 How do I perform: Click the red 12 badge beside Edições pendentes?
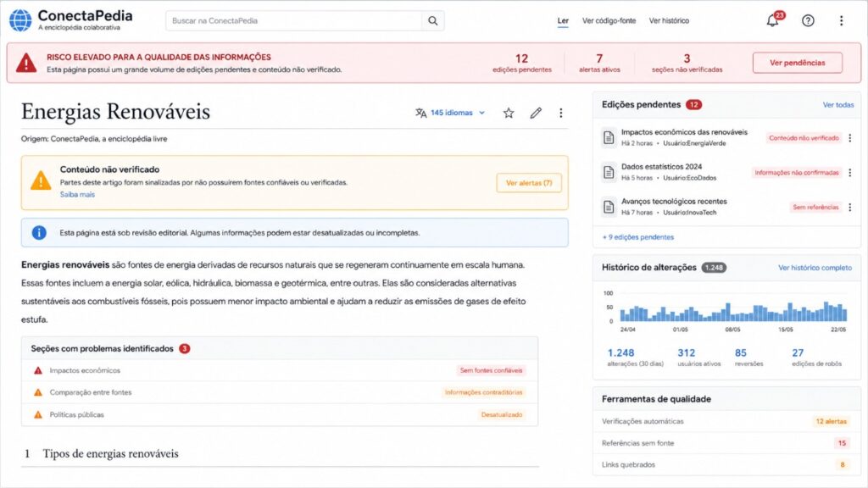coord(693,104)
